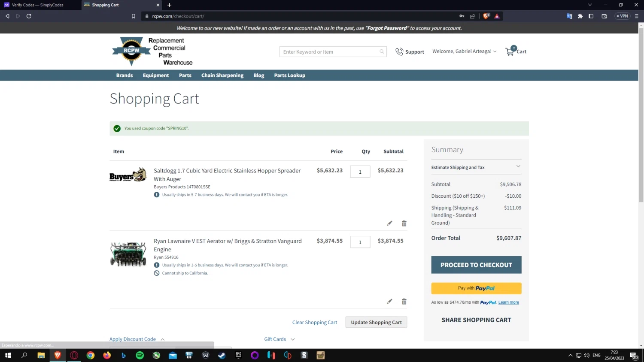The image size is (644, 362).
Task: Open browser tab search chevron
Action: pos(590,5)
